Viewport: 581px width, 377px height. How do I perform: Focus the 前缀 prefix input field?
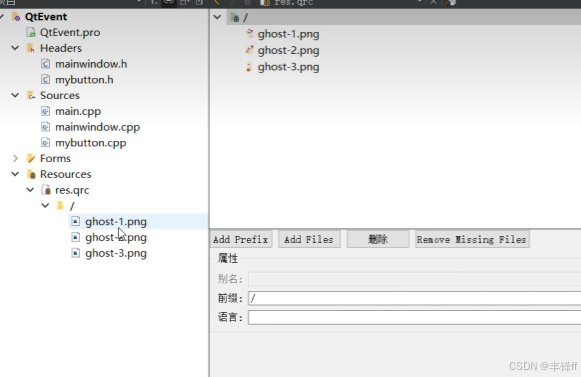pos(415,298)
